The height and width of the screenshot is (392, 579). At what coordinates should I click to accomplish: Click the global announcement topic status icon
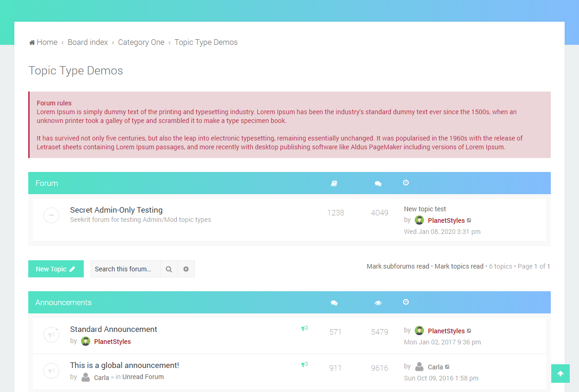click(x=51, y=371)
